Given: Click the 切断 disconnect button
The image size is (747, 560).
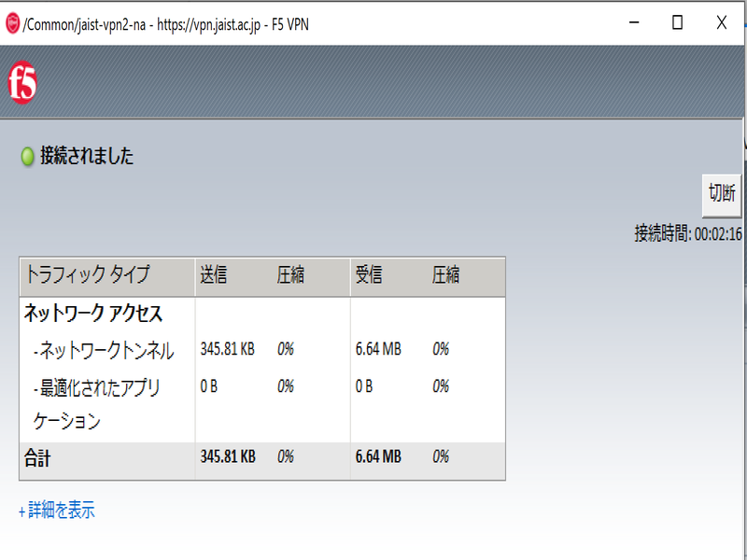Looking at the screenshot, I should (721, 195).
